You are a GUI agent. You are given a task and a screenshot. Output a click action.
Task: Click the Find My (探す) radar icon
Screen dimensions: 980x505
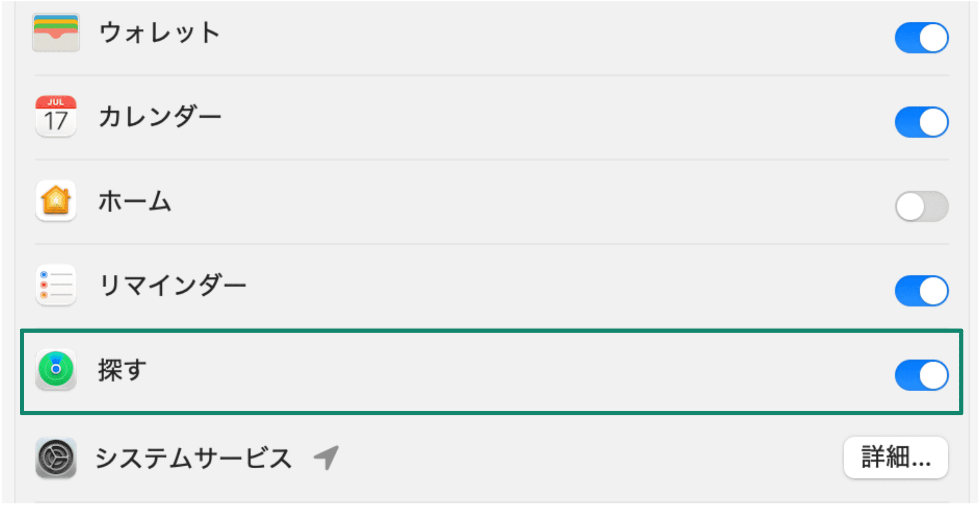tap(56, 369)
